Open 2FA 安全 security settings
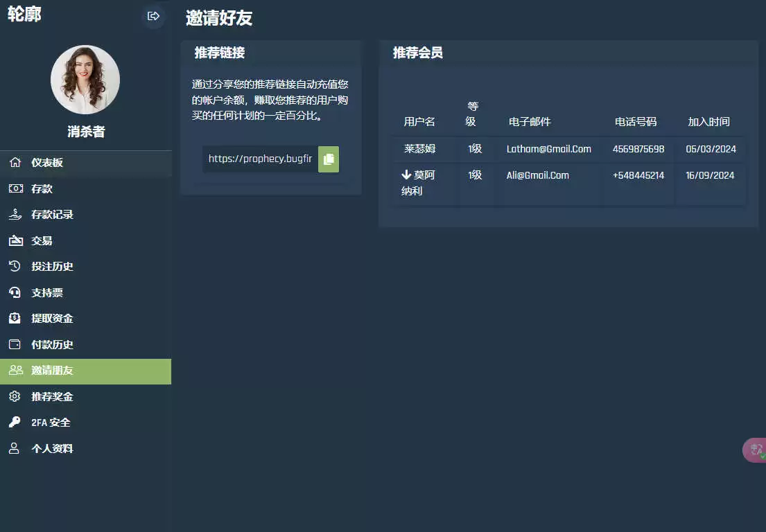 [51, 423]
